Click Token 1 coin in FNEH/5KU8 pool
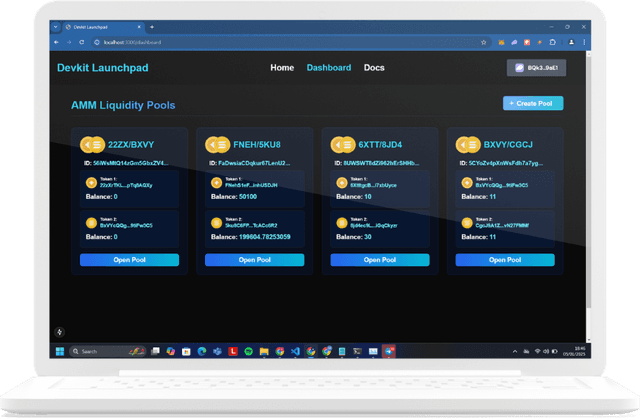The image size is (640, 418). click(216, 182)
